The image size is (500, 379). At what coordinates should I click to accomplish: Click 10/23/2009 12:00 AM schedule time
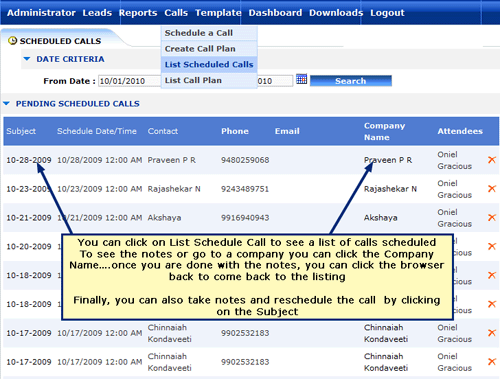click(x=100, y=189)
